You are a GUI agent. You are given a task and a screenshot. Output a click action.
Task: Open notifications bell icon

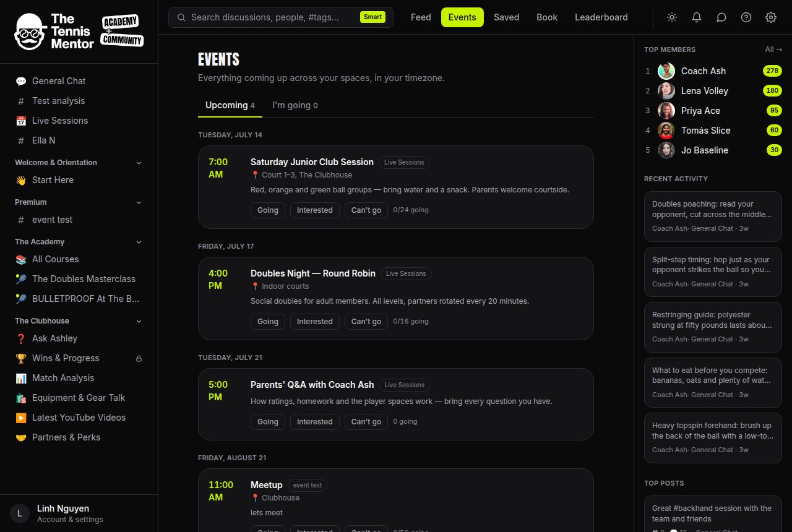tap(697, 17)
